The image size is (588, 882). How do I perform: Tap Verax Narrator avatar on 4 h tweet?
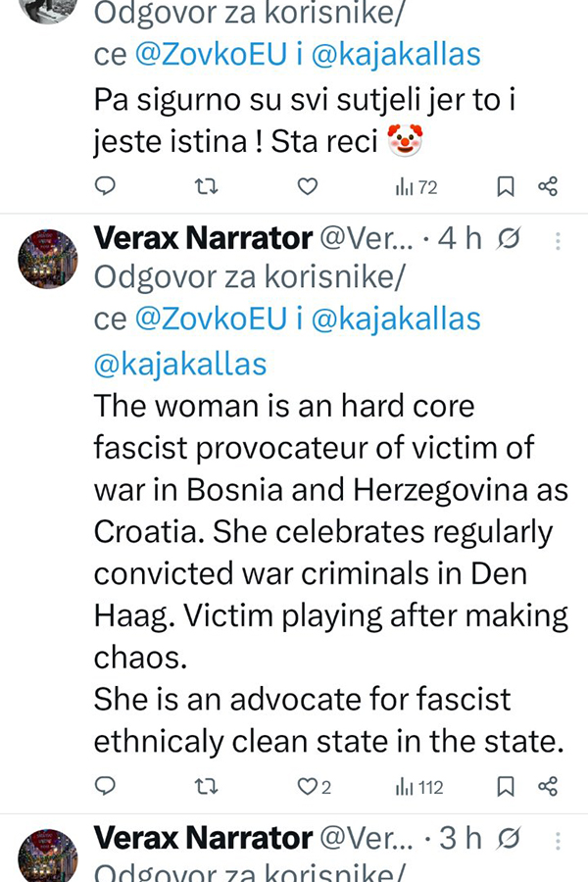click(x=48, y=259)
